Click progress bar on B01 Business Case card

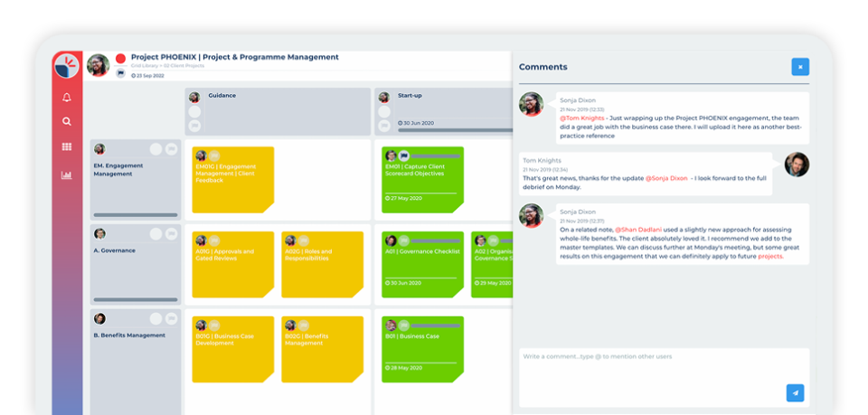[436, 325]
